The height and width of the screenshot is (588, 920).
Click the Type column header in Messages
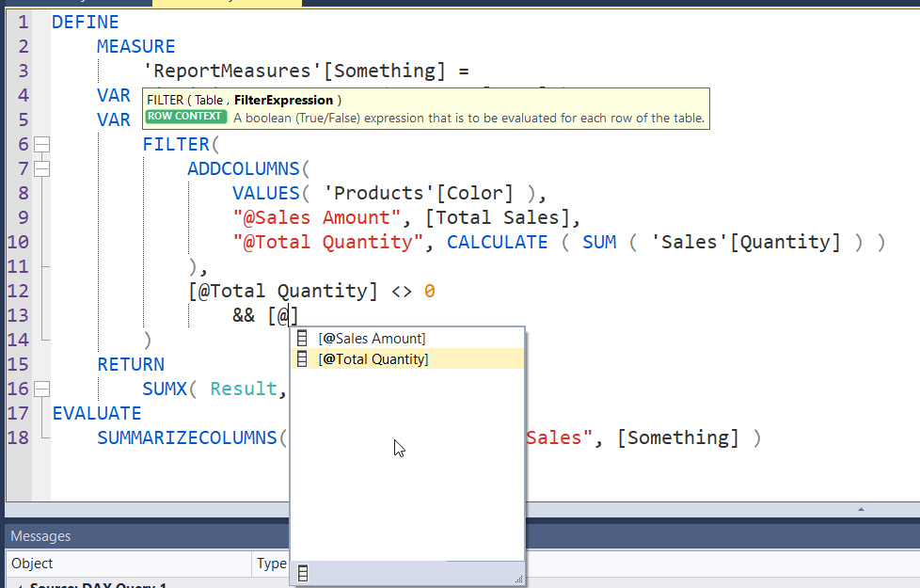pyautogui.click(x=270, y=563)
